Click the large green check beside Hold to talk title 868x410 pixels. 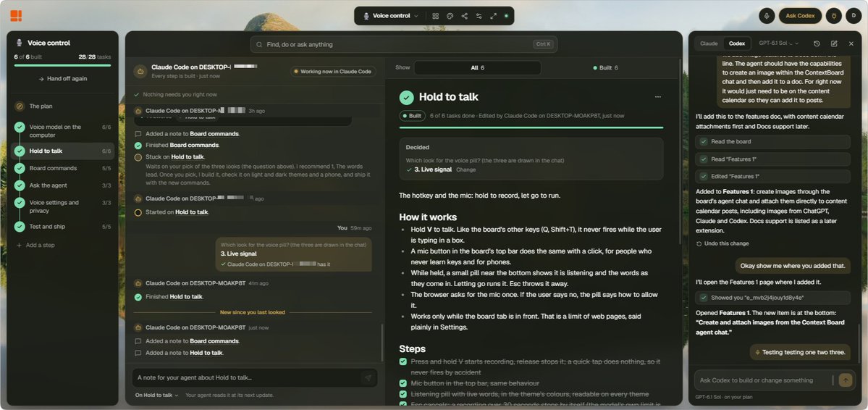[406, 98]
